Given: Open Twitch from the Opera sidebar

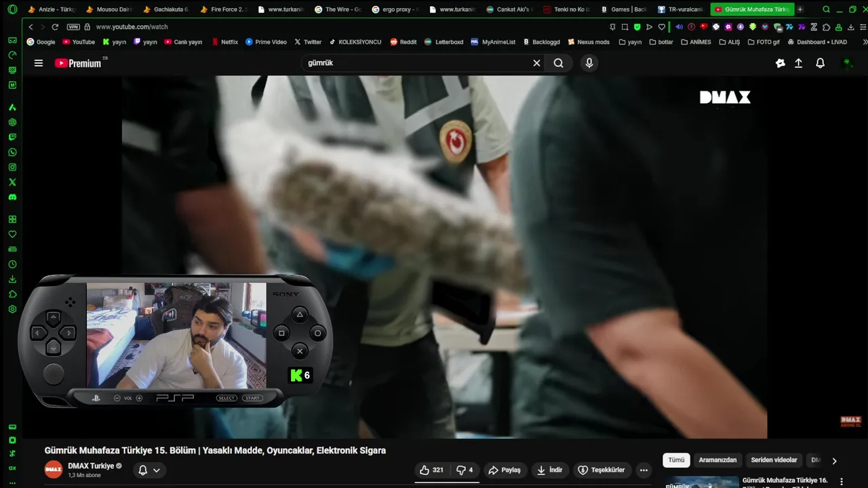Looking at the screenshot, I should click(x=12, y=137).
